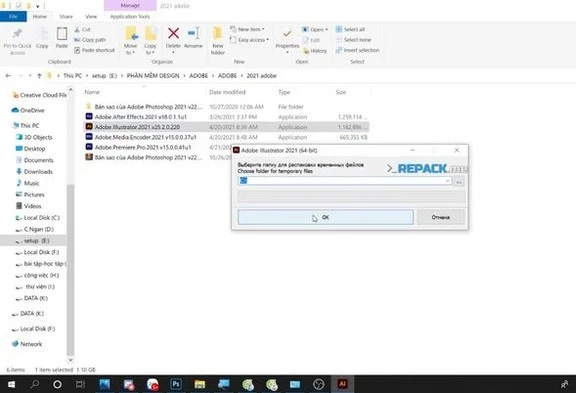Click the Manage contextual tab
The width and height of the screenshot is (576, 393).
pos(130,6)
